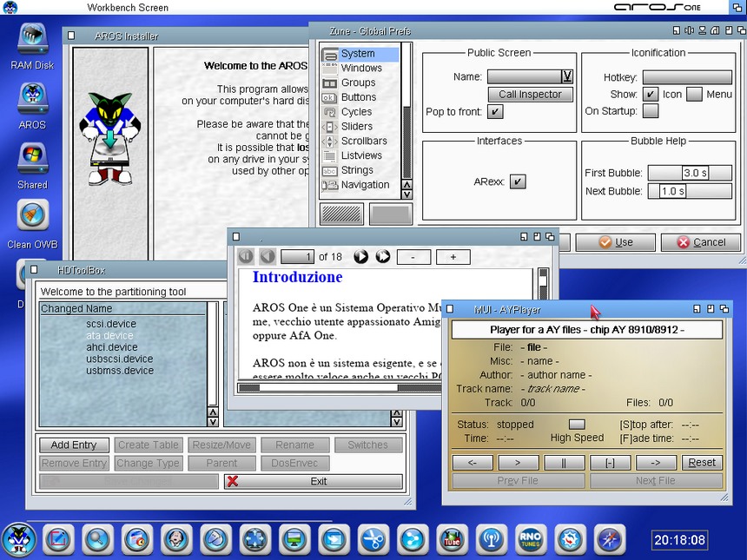
Task: Jump to first page in document viewer
Action: point(246,257)
